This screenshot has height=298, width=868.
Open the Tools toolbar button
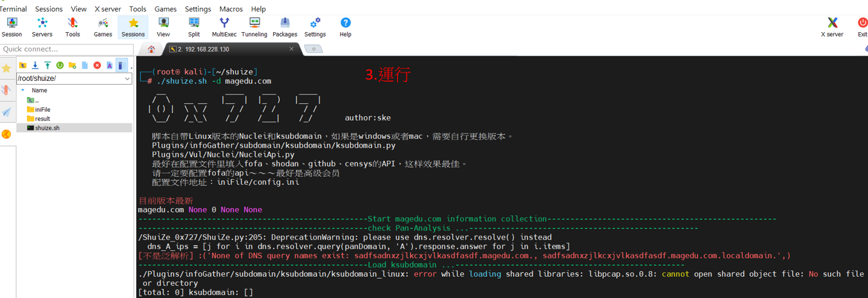click(x=73, y=27)
